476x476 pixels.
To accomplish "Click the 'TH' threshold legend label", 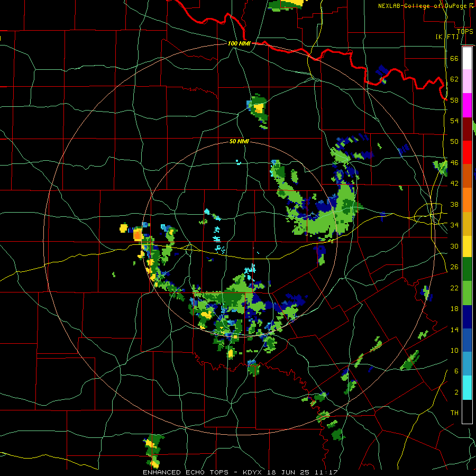I will 454,413.
